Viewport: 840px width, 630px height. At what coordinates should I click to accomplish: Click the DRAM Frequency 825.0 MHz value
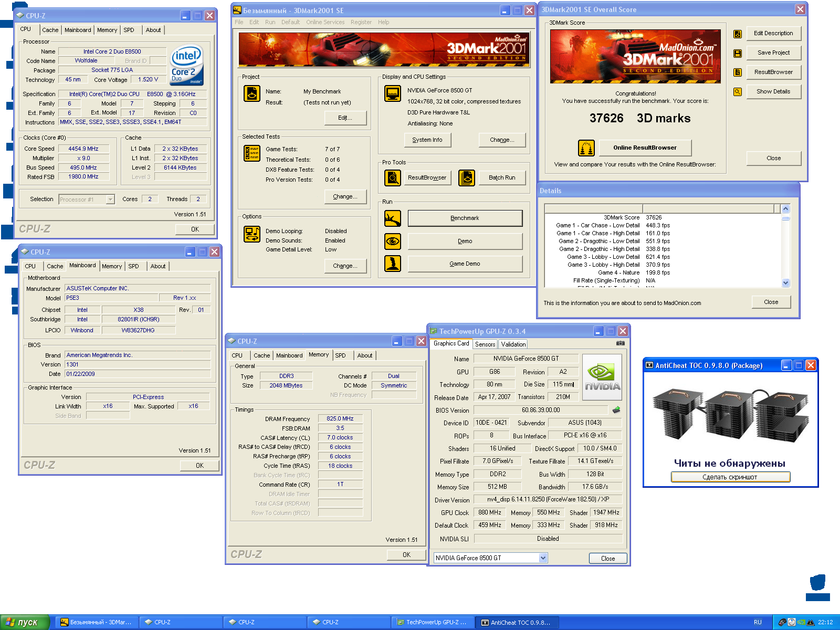340,419
